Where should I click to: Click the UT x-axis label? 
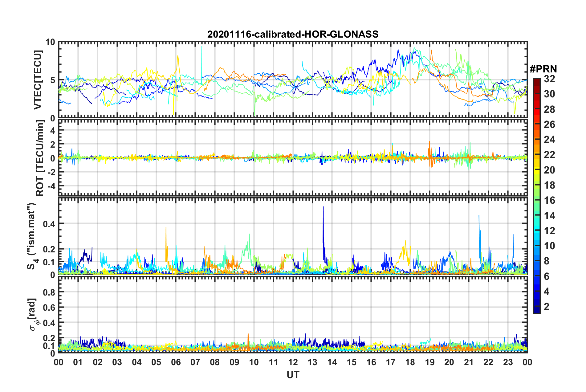[x=293, y=375]
